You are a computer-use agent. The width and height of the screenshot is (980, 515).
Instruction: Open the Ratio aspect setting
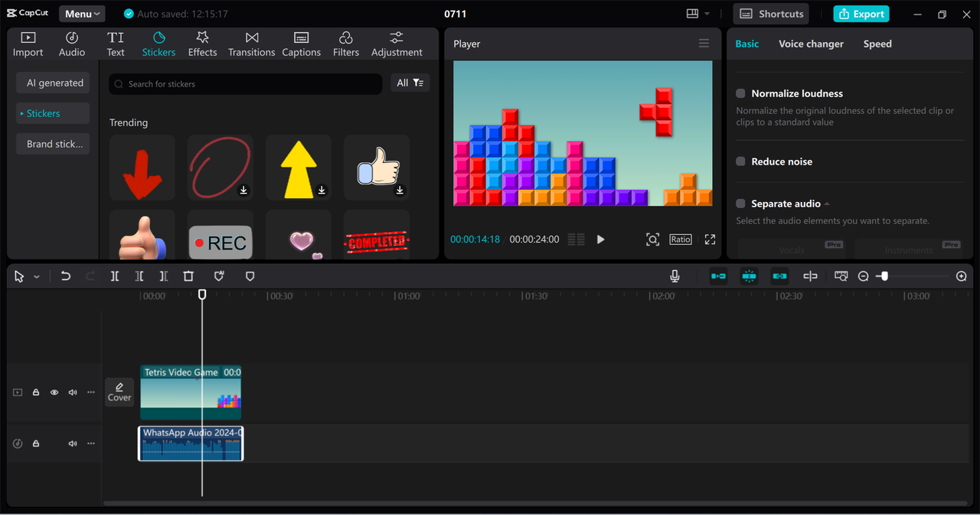(681, 240)
